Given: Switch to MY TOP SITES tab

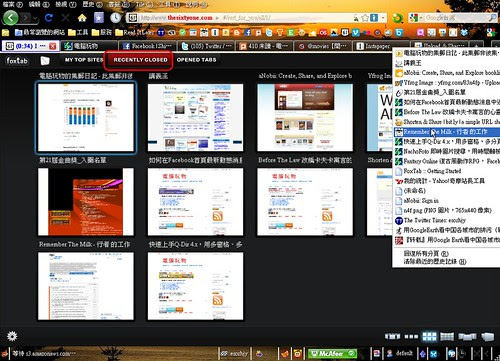Looking at the screenshot, I should 84,60.
